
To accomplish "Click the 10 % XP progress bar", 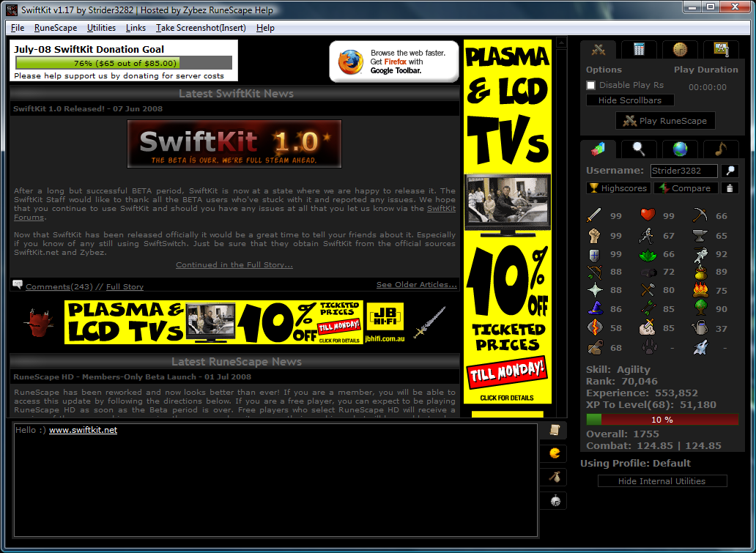I will [662, 420].
